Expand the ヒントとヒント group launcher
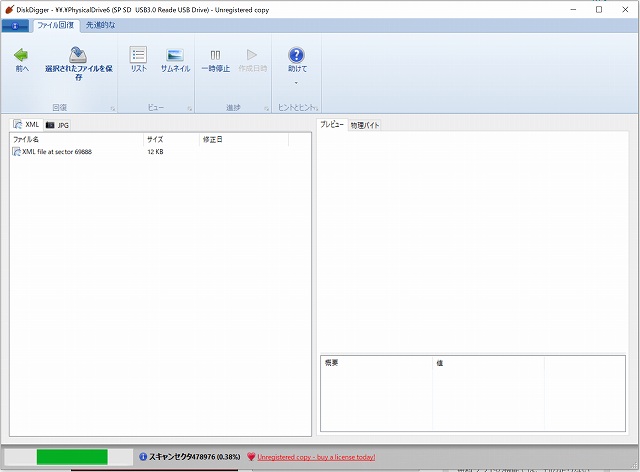640x472 pixels. [316, 109]
